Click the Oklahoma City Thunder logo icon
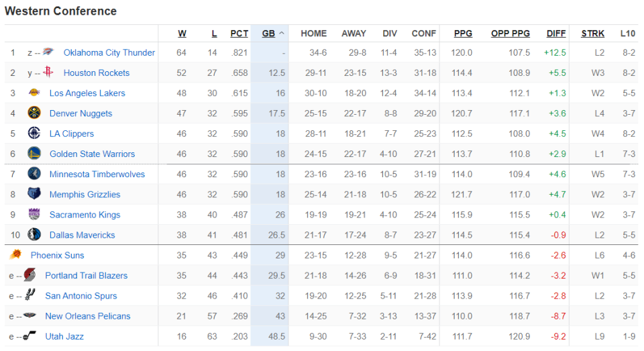This screenshot has height=351, width=644. click(48, 52)
